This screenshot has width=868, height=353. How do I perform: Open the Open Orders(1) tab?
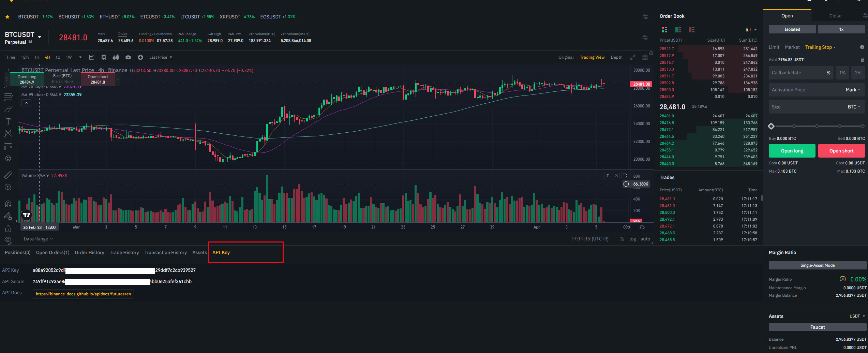pos(53,252)
